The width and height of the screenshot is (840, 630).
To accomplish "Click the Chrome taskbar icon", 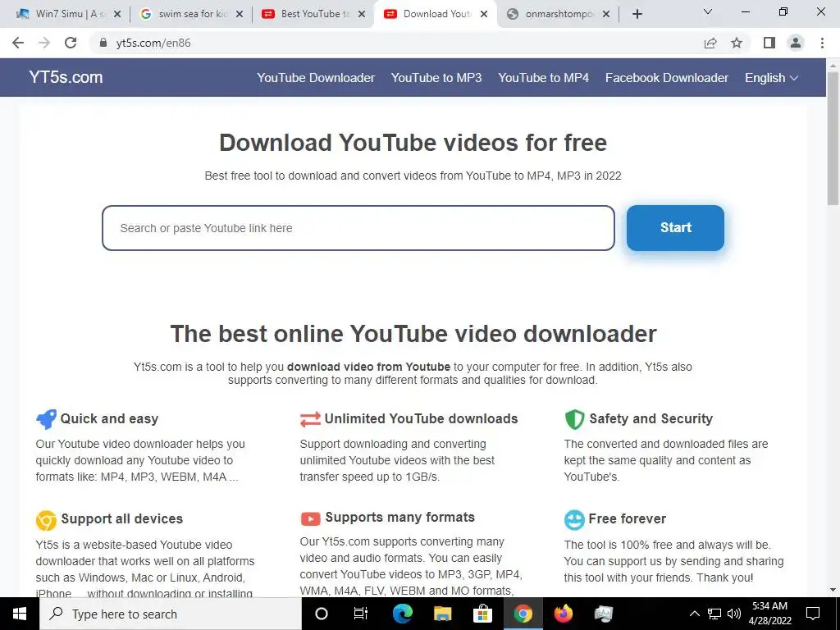I will (x=523, y=614).
